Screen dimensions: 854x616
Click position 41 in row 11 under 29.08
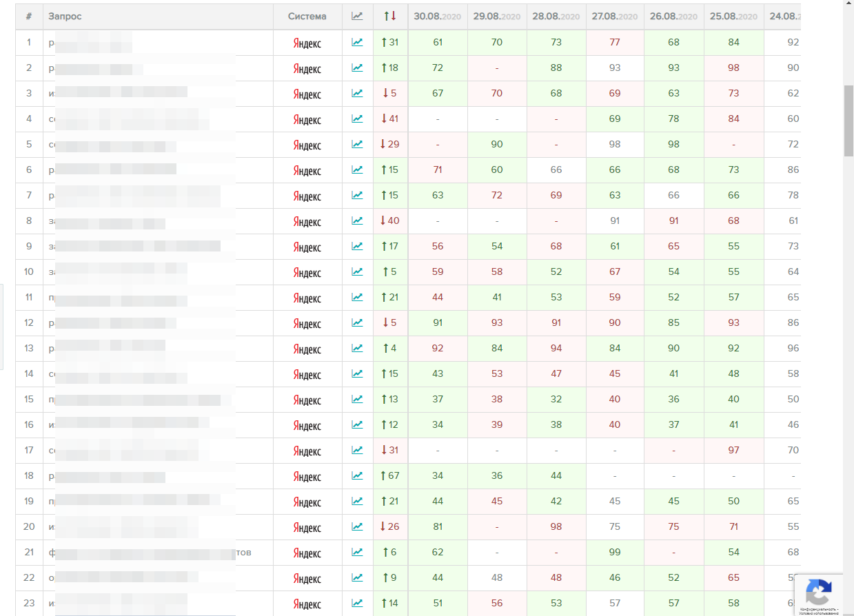click(x=497, y=297)
